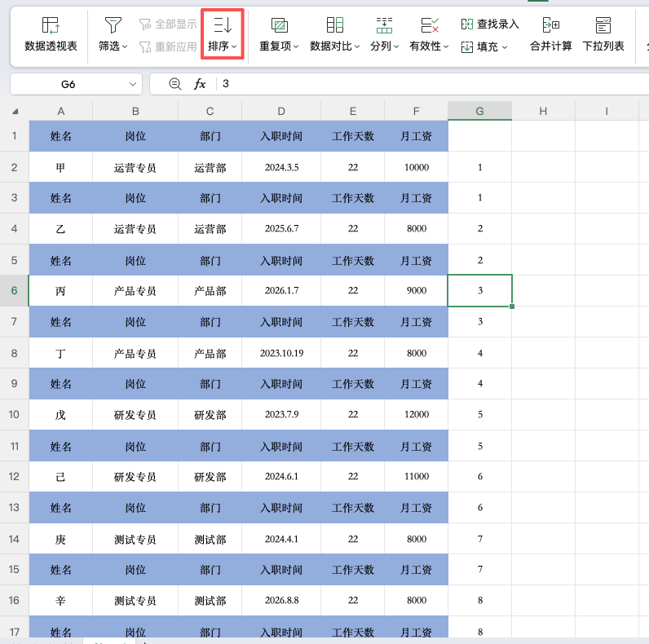Image resolution: width=649 pixels, height=644 pixels.
Task: Click the 筛选 filter funnel icon
Action: click(x=113, y=24)
